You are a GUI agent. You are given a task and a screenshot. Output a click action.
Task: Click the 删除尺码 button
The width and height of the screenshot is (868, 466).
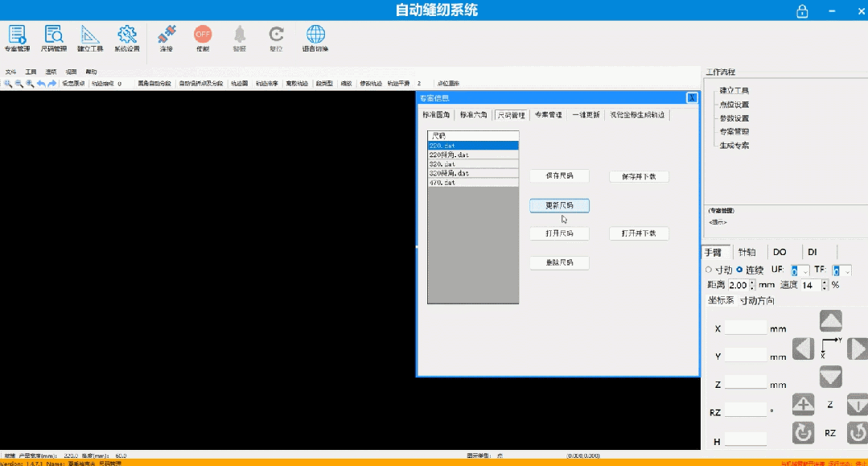coord(559,262)
